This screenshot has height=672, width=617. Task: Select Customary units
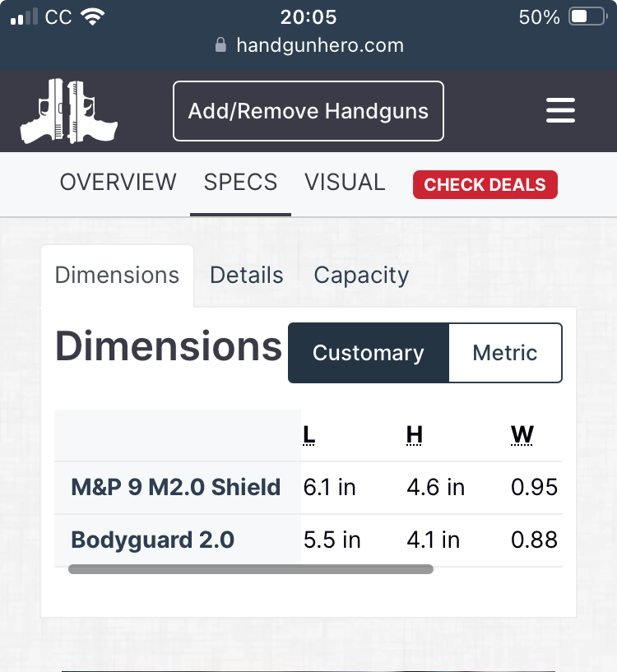pyautogui.click(x=369, y=353)
